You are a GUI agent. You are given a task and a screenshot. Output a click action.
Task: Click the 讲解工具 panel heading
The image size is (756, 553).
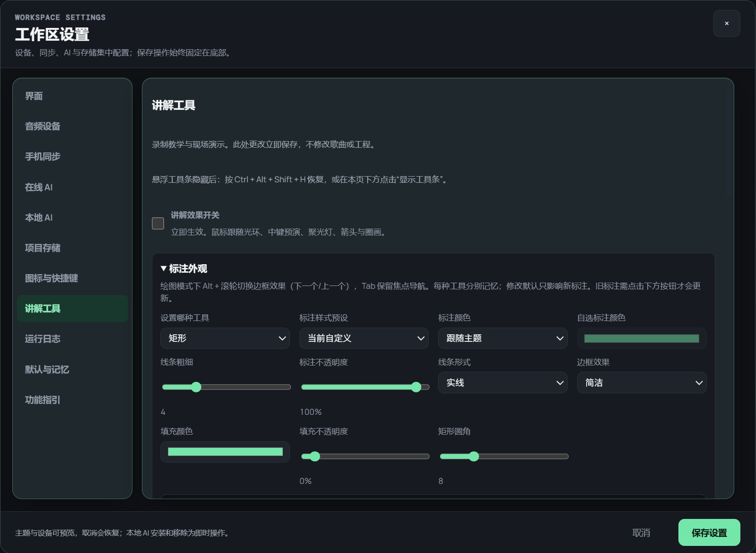174,105
